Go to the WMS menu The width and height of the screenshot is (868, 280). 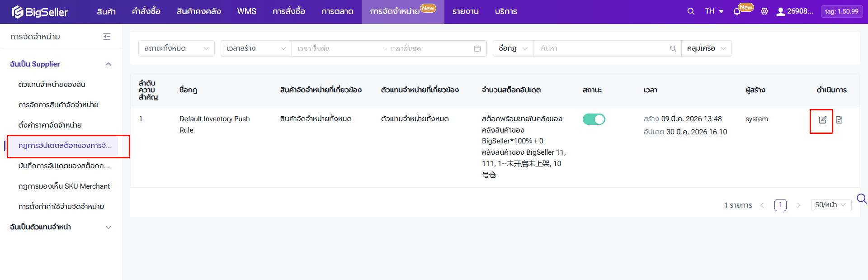click(x=246, y=11)
